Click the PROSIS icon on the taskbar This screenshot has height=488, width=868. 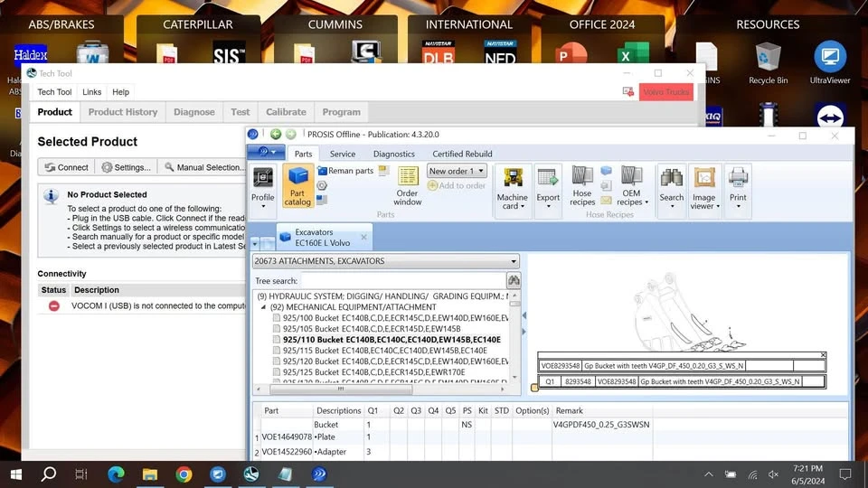click(x=319, y=474)
